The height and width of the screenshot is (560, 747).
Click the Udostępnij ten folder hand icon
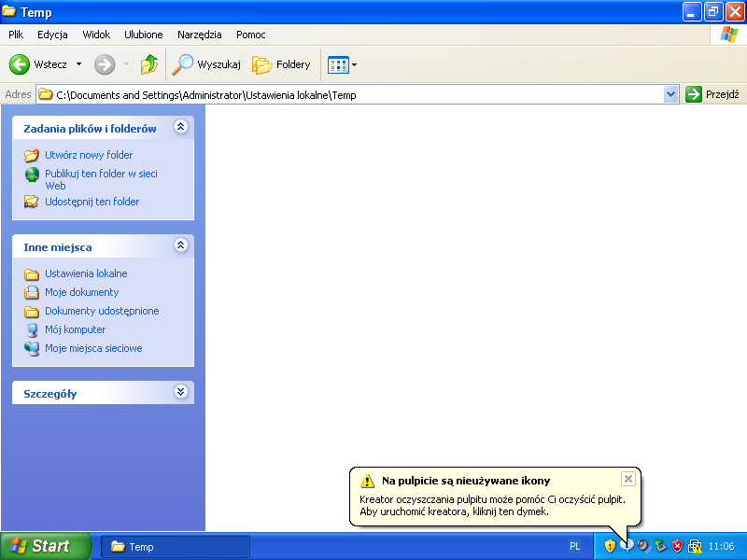(x=32, y=202)
